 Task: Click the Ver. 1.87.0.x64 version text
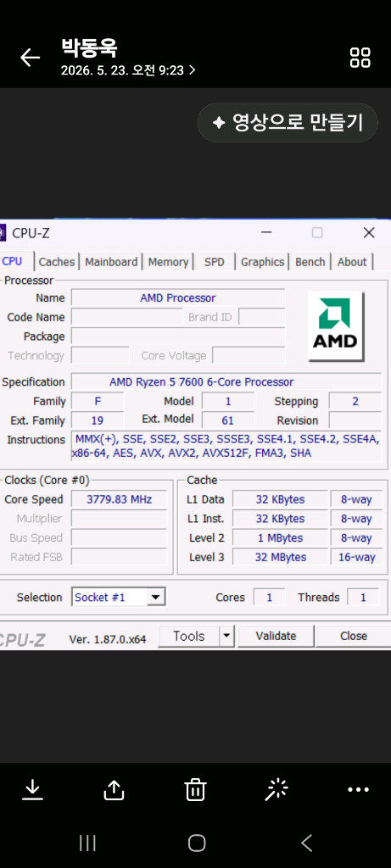pyautogui.click(x=108, y=639)
